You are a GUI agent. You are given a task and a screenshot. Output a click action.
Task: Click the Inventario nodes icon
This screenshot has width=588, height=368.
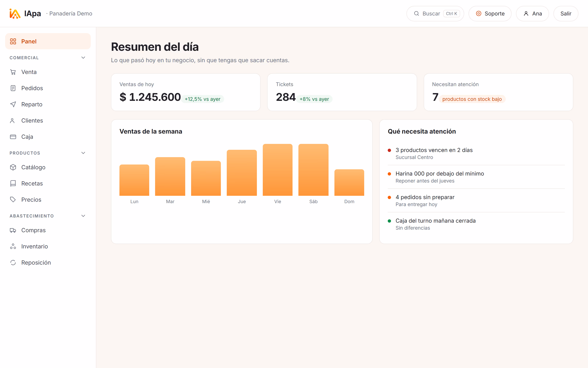click(13, 246)
